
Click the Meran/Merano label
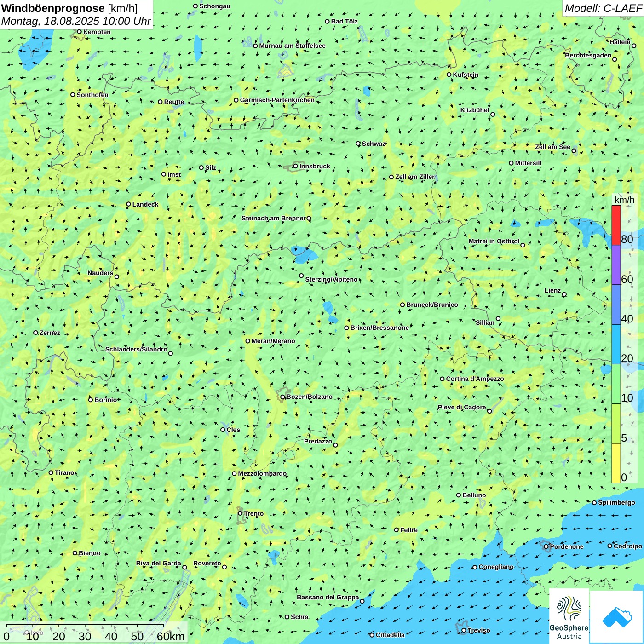[273, 341]
